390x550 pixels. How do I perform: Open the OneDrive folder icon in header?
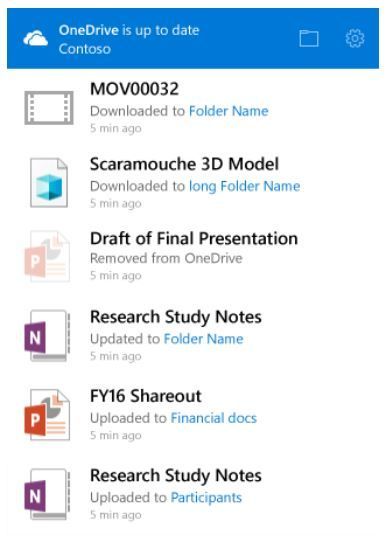click(x=309, y=38)
